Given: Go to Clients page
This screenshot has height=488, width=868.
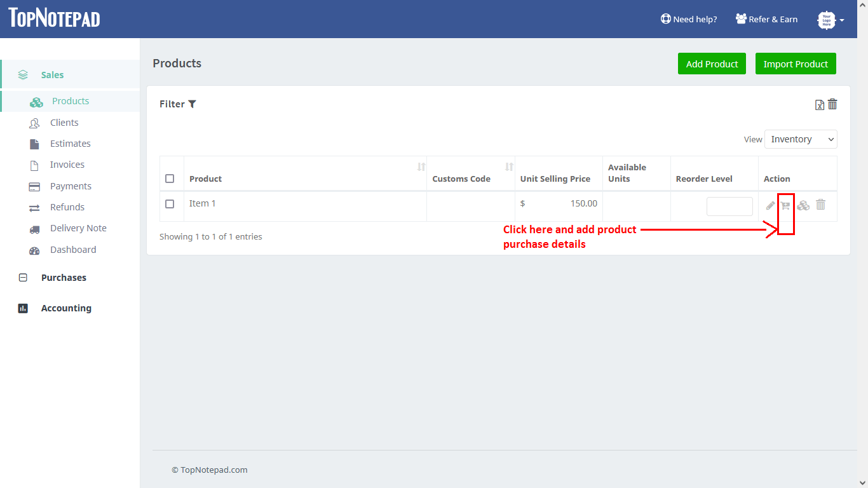Looking at the screenshot, I should [x=64, y=123].
